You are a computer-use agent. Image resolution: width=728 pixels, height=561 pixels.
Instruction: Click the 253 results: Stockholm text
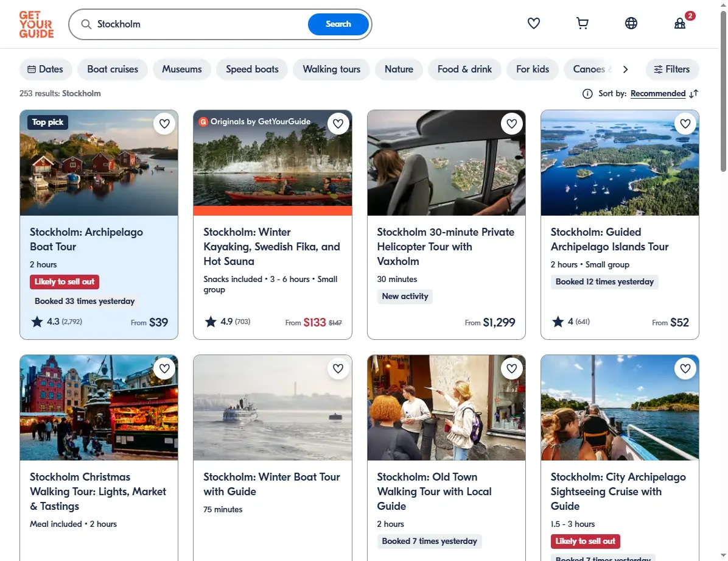coord(60,93)
